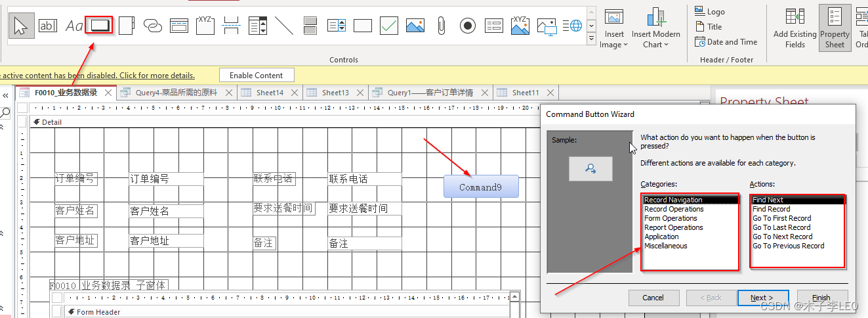Select the Hyperlink control tool

152,26
